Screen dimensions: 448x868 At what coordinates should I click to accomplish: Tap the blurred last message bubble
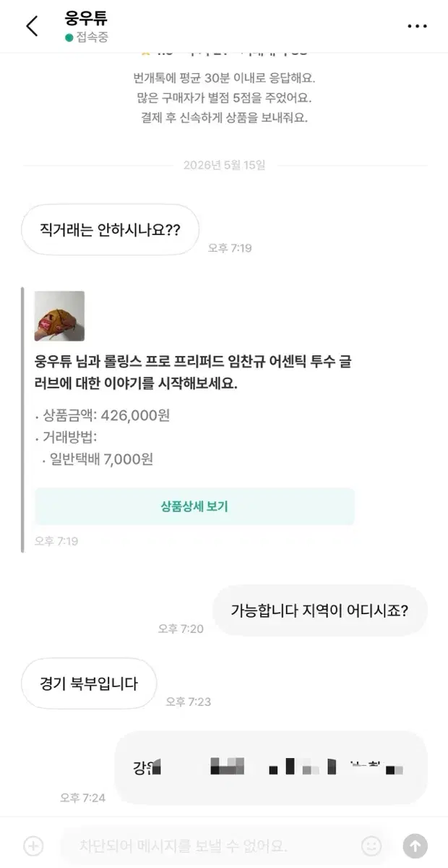[271, 767]
